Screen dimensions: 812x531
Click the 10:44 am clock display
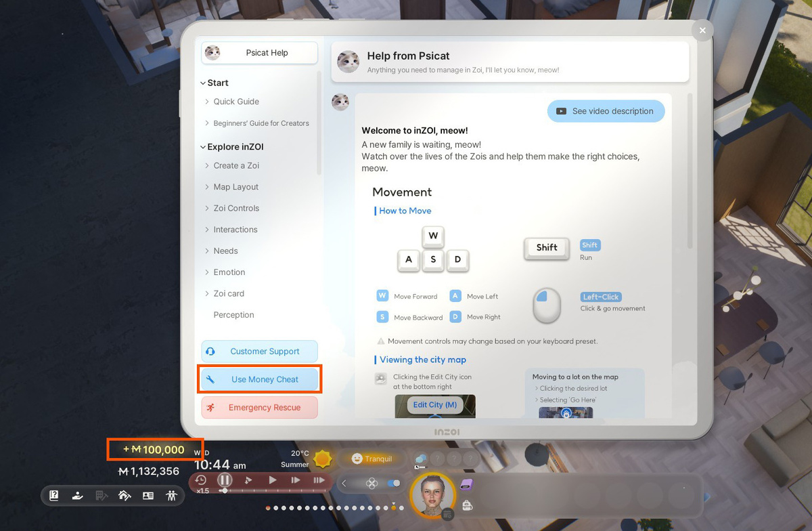(221, 465)
